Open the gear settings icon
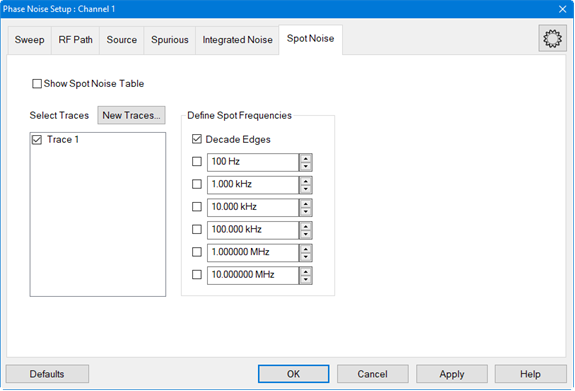 tap(552, 38)
